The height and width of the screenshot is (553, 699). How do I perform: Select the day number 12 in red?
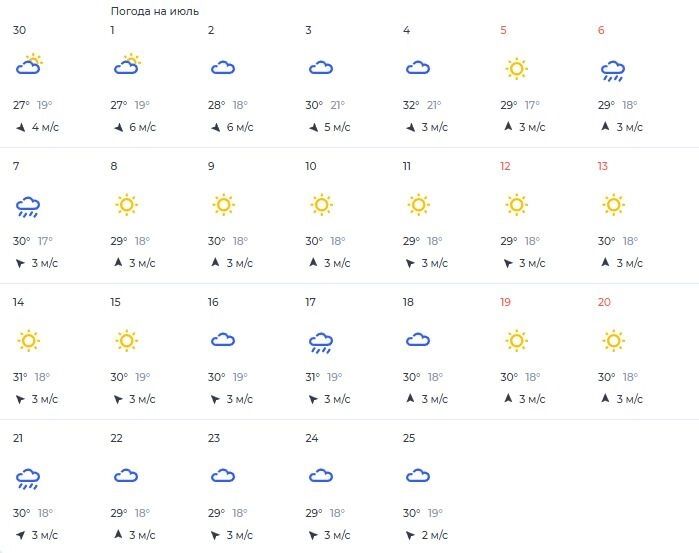pos(505,166)
